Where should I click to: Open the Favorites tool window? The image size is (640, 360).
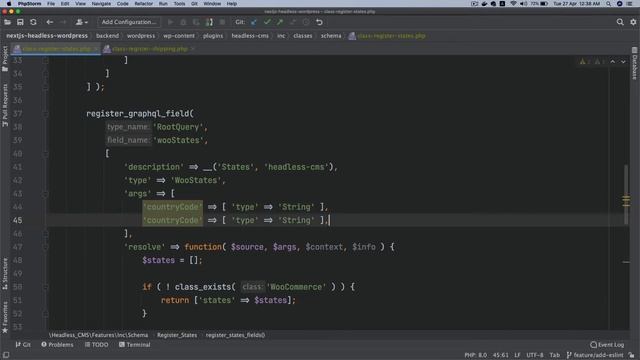tap(5, 317)
